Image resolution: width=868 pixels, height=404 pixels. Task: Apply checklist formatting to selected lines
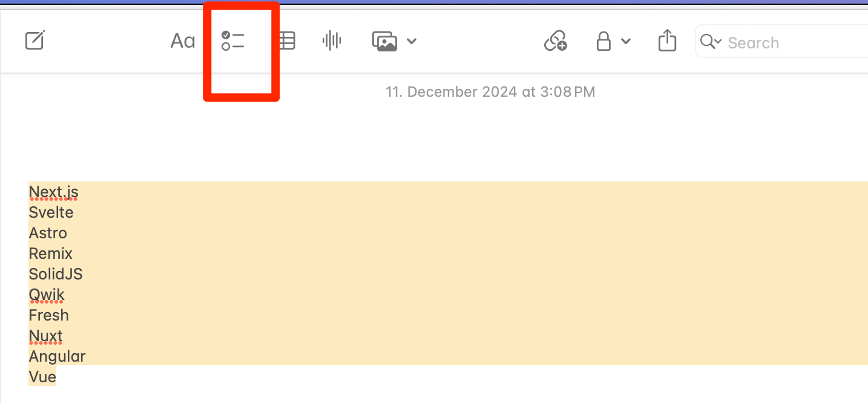(x=232, y=41)
